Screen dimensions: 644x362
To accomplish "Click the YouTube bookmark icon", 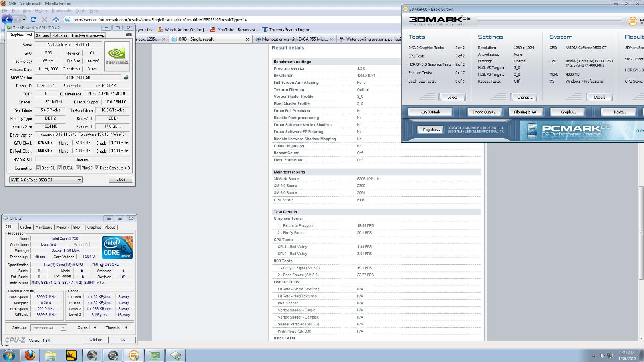I will pos(213,29).
